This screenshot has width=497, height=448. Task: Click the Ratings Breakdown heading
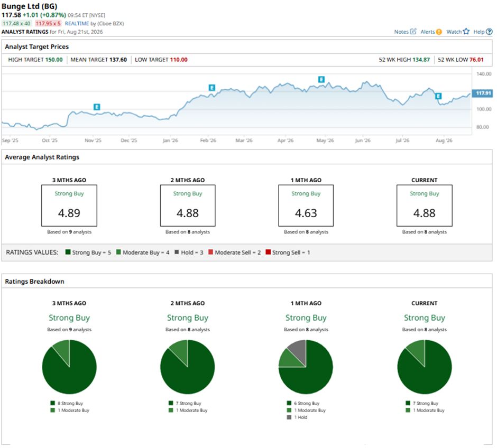[34, 282]
